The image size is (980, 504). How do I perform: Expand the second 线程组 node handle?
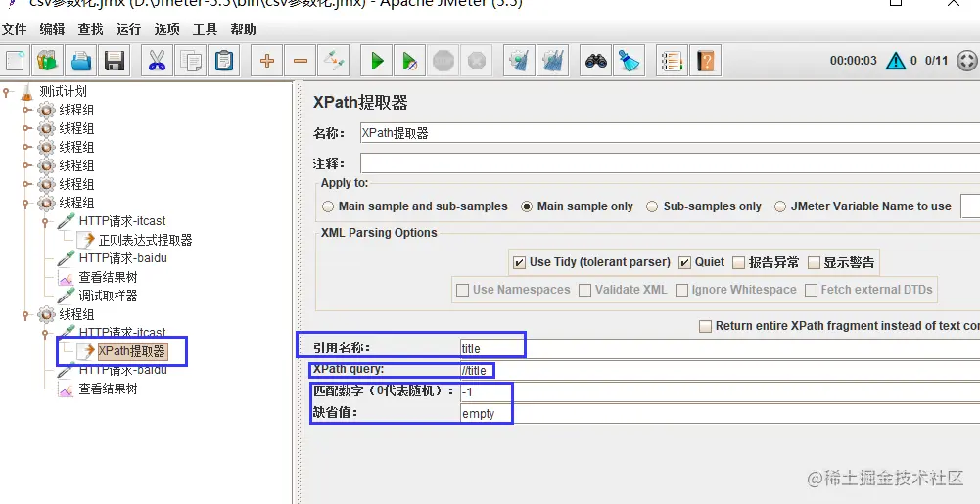point(26,128)
